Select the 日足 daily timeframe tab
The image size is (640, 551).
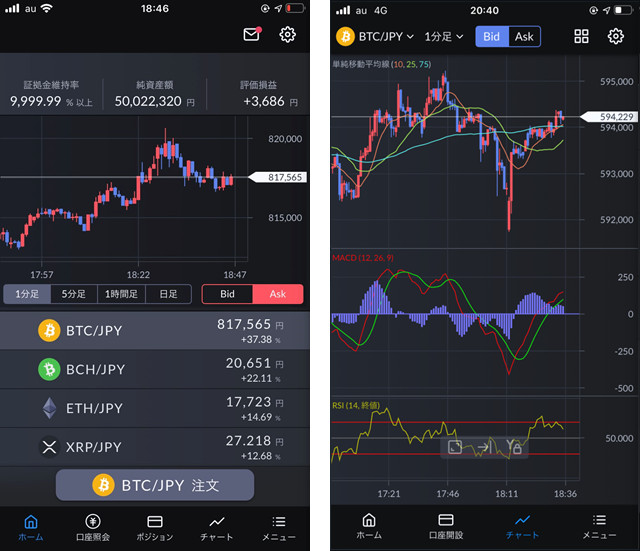click(x=167, y=294)
